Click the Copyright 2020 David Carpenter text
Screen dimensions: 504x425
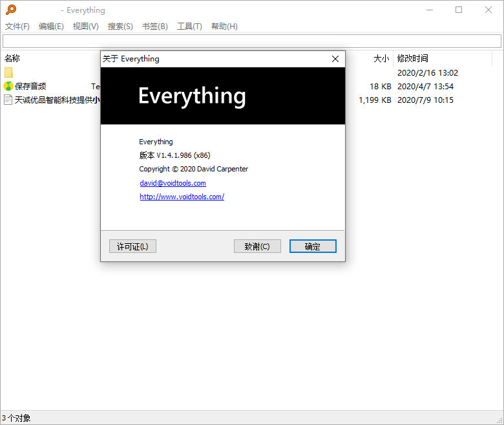coord(193,169)
